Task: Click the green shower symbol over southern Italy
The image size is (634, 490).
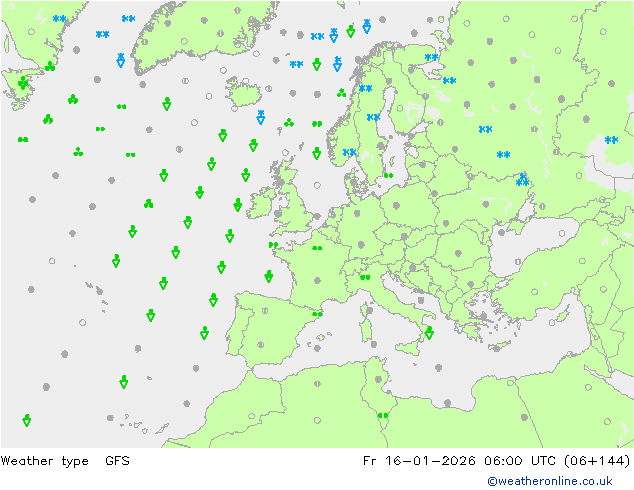Action: coord(429,333)
